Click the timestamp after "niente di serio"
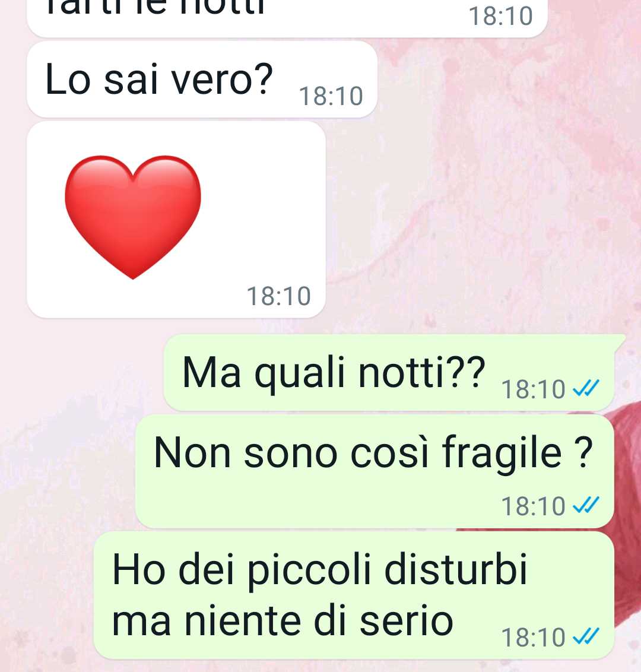Image resolution: width=641 pixels, height=672 pixels. click(x=533, y=638)
